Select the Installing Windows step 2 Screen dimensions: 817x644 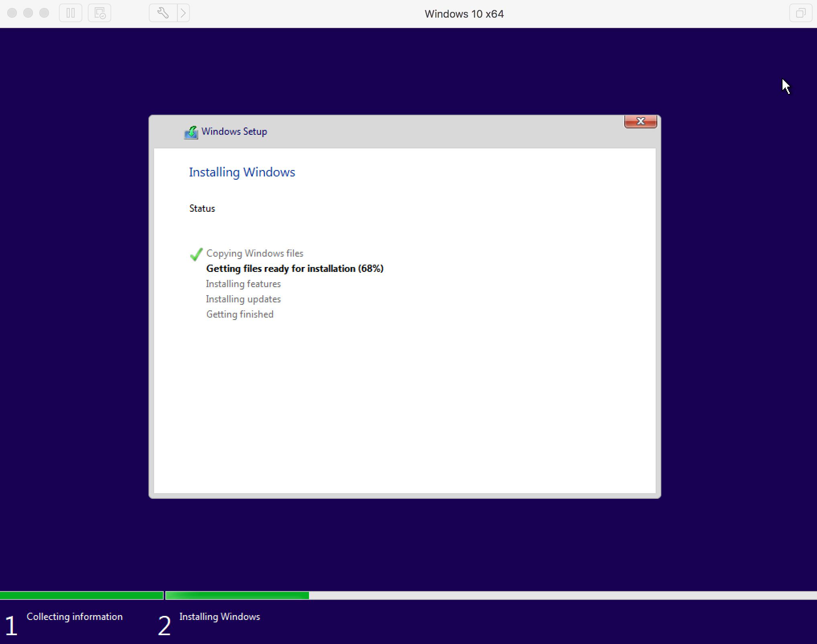click(220, 616)
